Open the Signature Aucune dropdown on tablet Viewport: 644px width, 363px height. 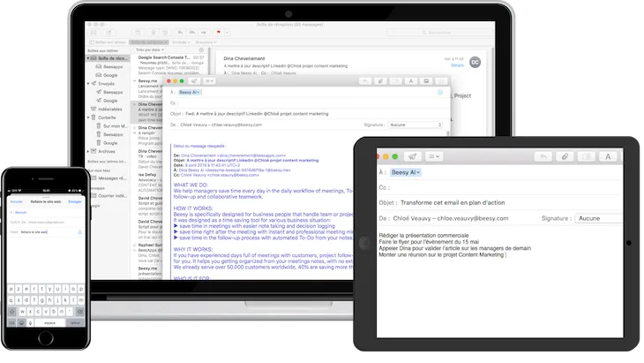[599, 218]
